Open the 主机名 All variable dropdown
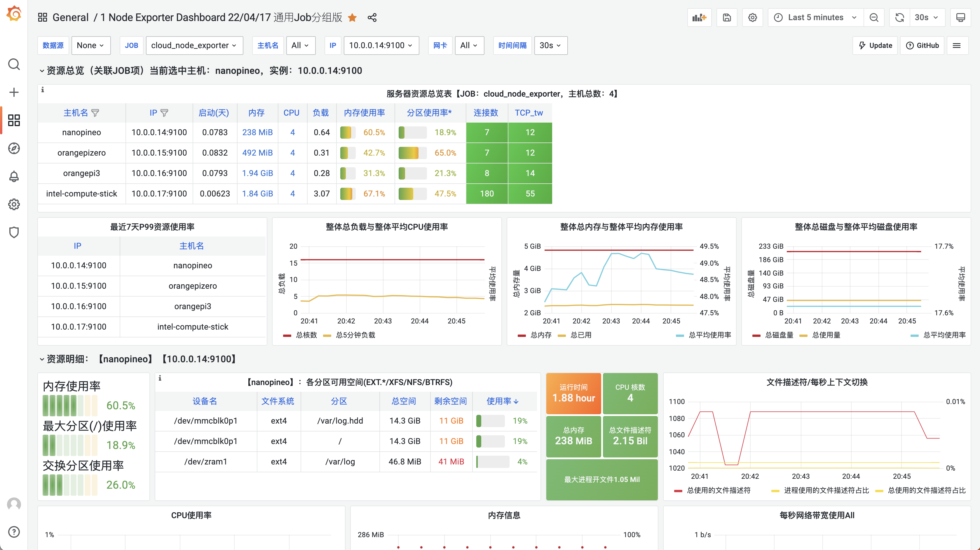The image size is (980, 550). pos(301,45)
